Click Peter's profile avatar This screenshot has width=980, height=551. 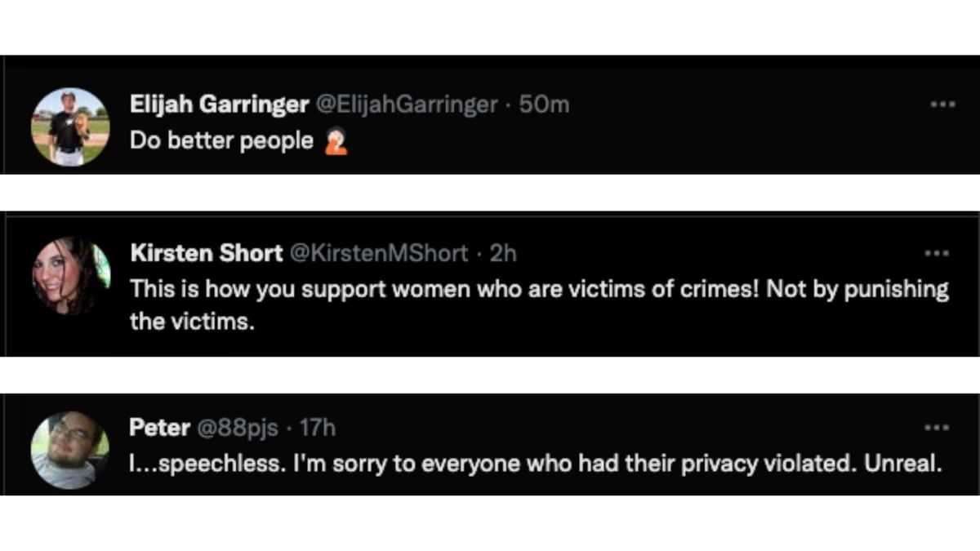tap(70, 450)
